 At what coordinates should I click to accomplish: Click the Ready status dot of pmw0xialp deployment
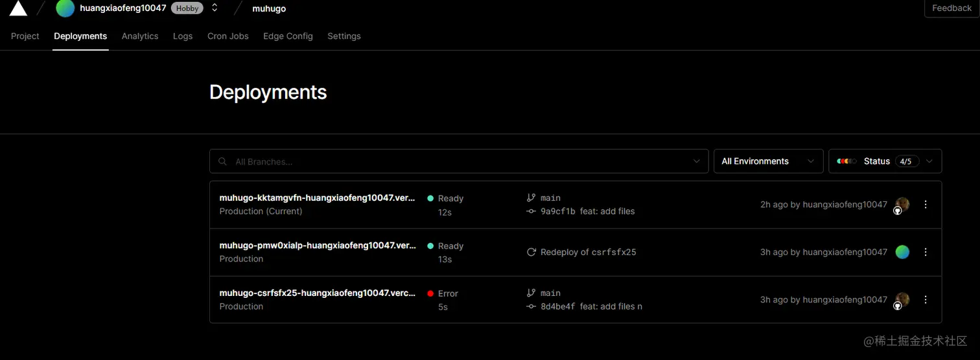pos(430,246)
